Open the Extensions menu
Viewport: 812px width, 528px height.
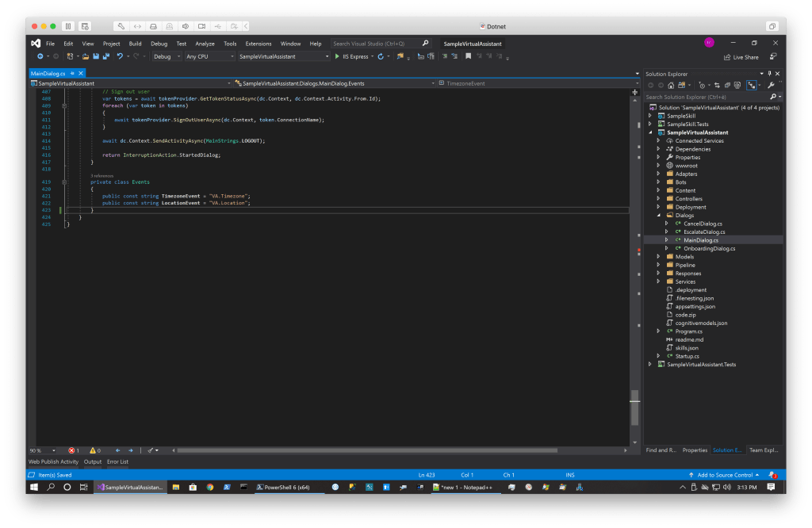click(259, 44)
